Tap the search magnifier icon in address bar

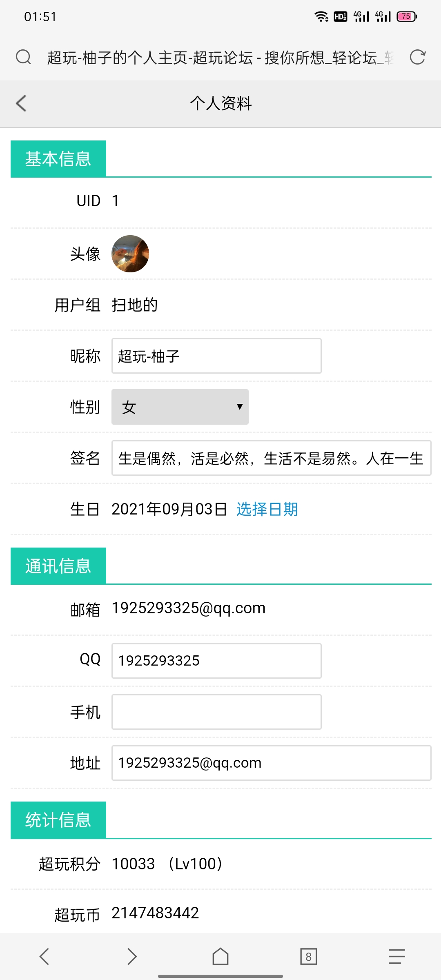pos(23,57)
